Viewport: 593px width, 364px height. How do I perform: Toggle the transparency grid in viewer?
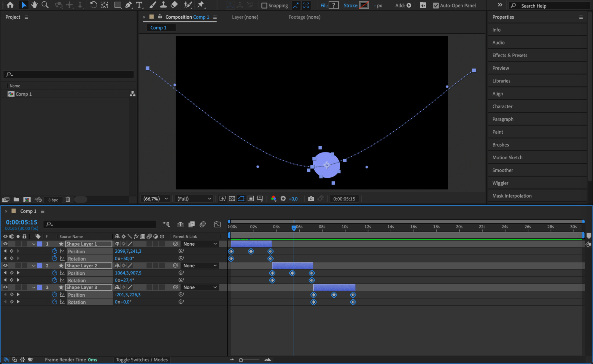(x=232, y=199)
